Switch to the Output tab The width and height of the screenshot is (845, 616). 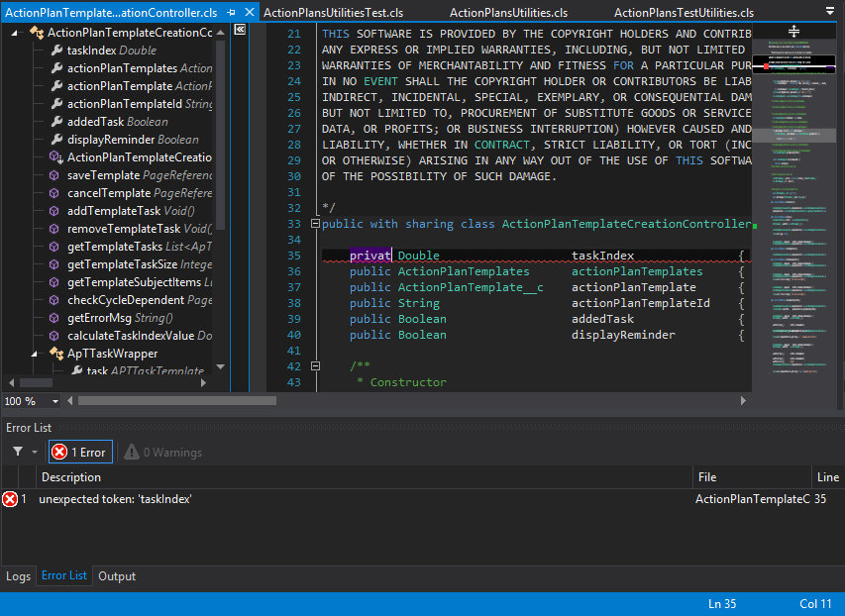[x=117, y=576]
